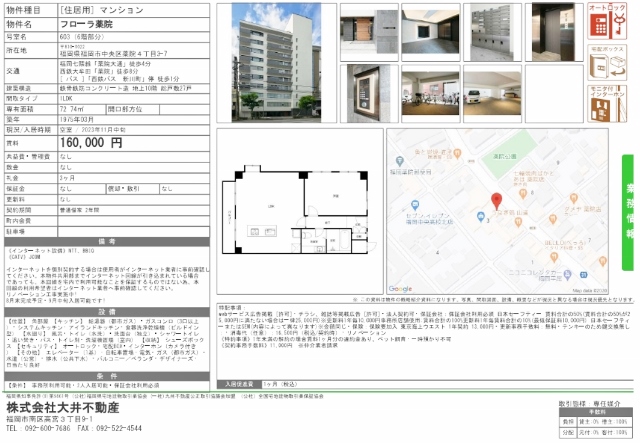Open the bicycle parking photo
The image size is (640, 443).
coord(431,93)
